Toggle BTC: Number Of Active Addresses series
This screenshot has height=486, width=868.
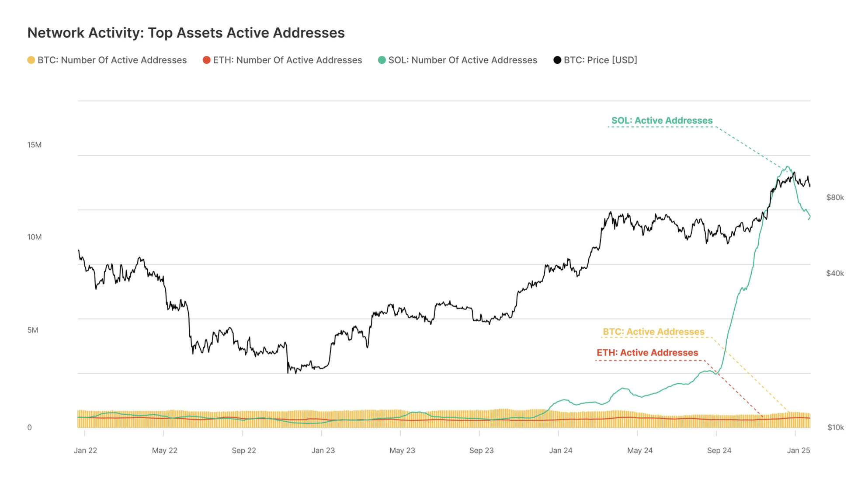(x=112, y=60)
